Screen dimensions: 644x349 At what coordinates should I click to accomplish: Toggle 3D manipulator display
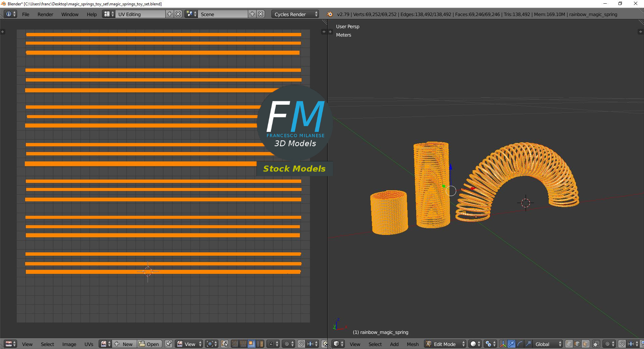coord(503,344)
